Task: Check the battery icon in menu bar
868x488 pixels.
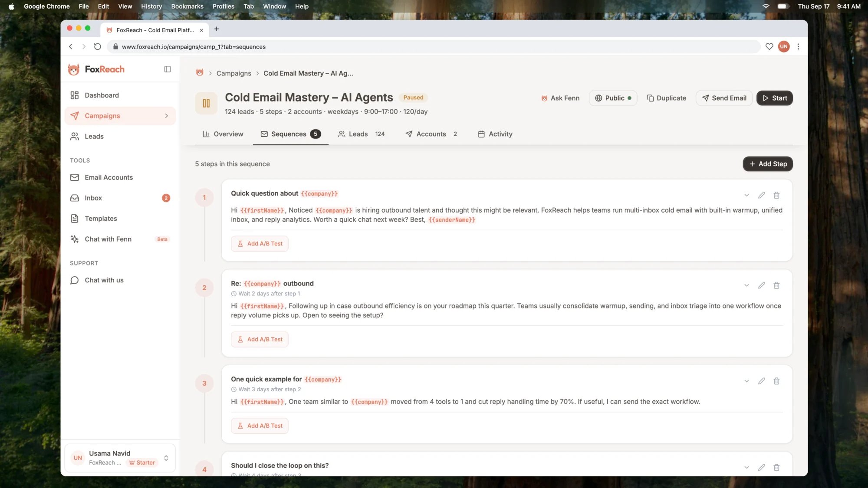Action: [x=783, y=6]
